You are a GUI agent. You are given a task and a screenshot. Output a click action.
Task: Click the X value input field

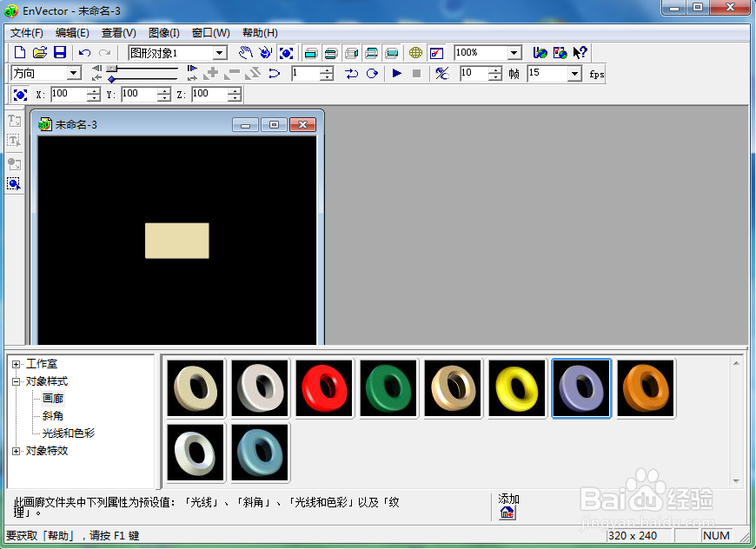click(x=69, y=94)
